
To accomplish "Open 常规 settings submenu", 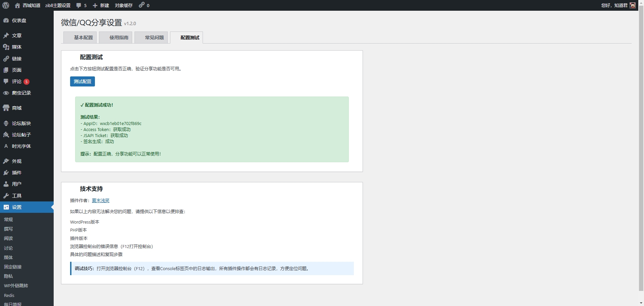I will tap(8, 220).
